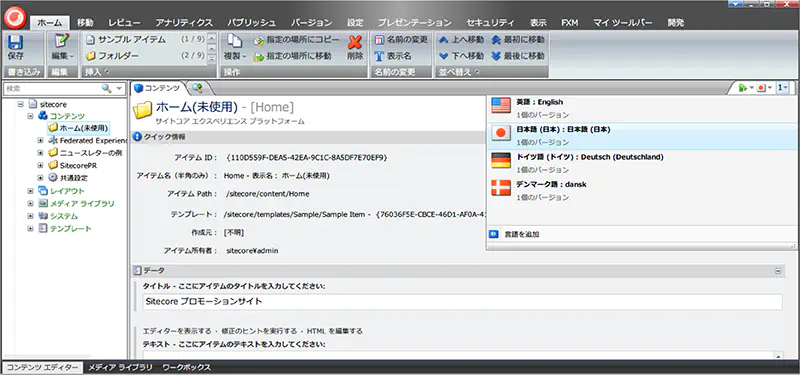Viewport: 800px width, 375px height.
Task: Open the 移動 ribbon tab
Action: [85, 22]
